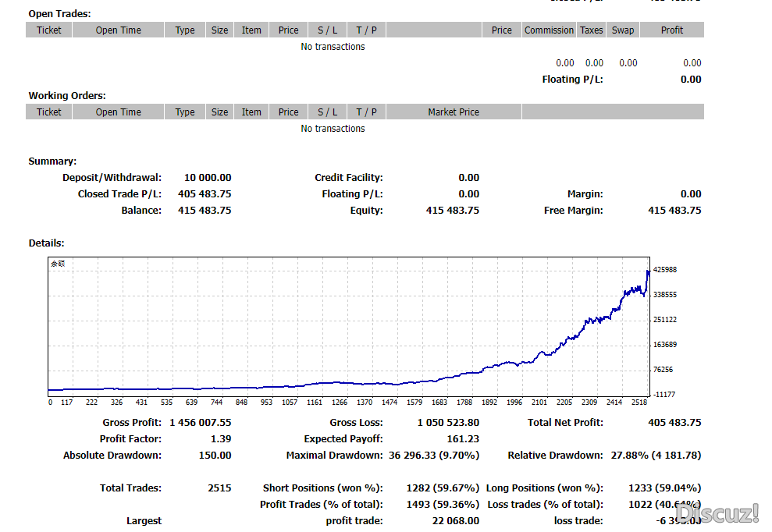This screenshot has height=532, width=772.
Task: Click the Working Orders heading
Action: [x=67, y=95]
